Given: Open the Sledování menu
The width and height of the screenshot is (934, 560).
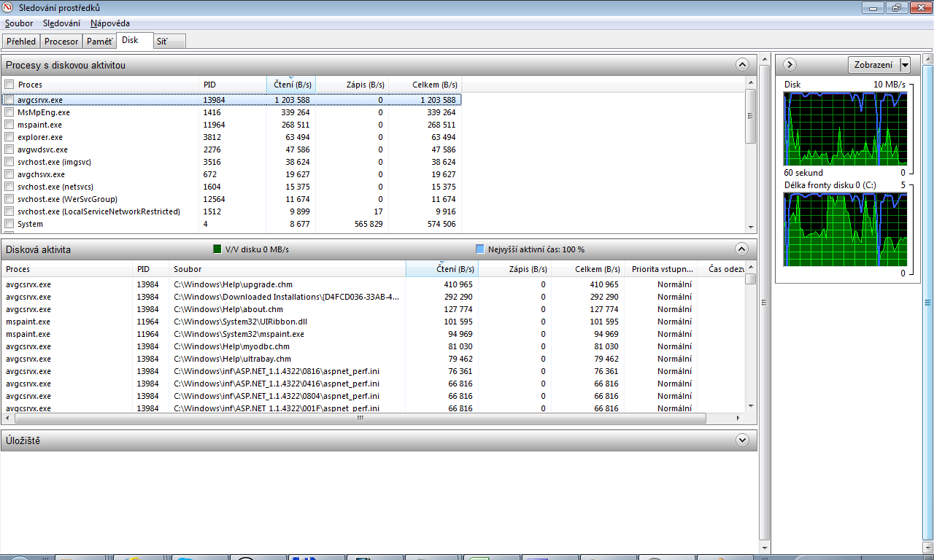Looking at the screenshot, I should 61,23.
